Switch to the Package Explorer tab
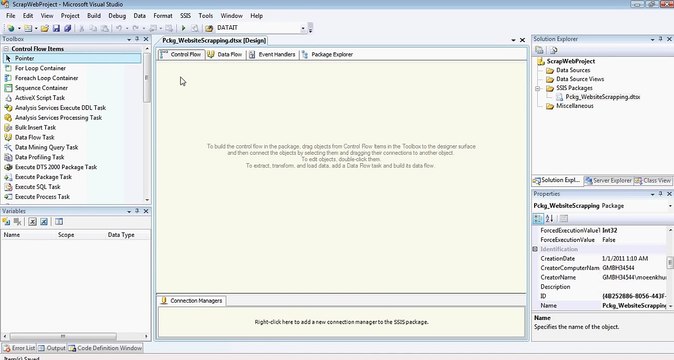 tap(328, 55)
